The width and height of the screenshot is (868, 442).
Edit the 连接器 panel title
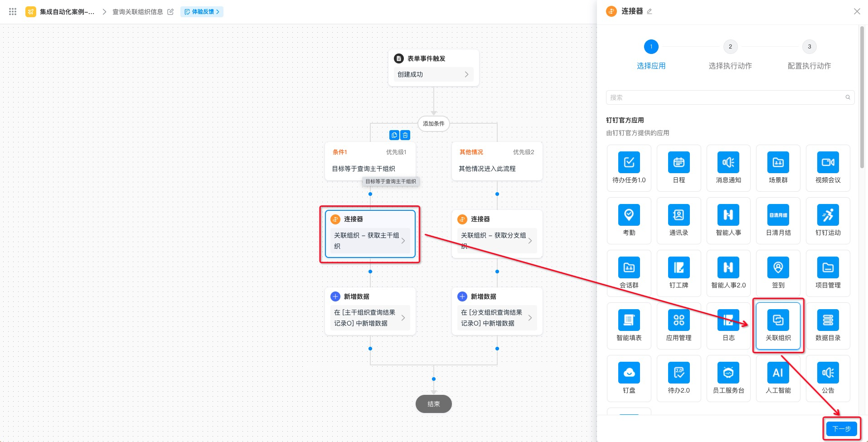coord(650,11)
